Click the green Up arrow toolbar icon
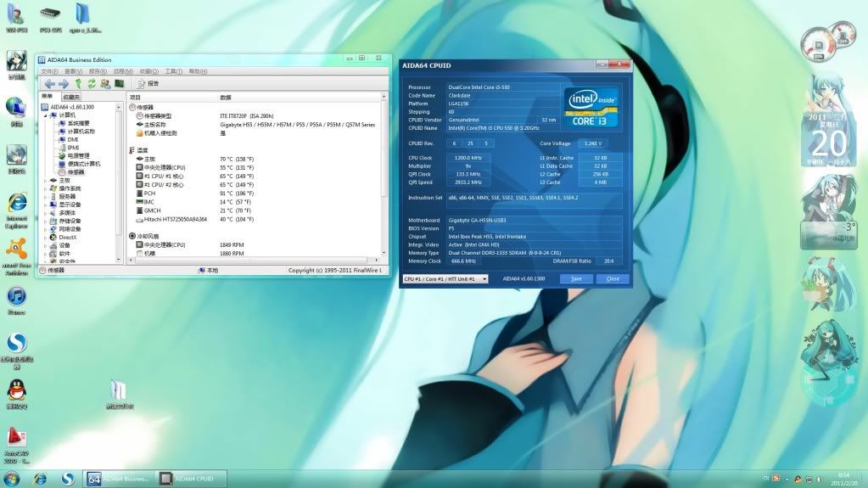This screenshot has width=868, height=488. coord(78,84)
